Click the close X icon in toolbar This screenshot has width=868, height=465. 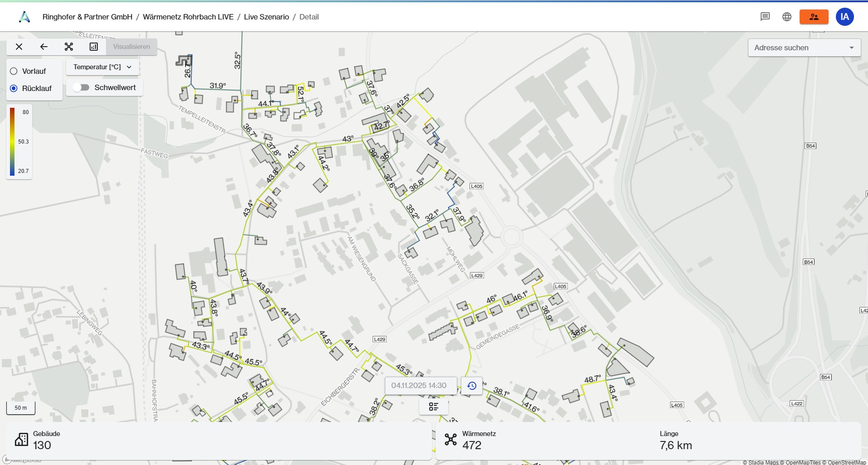pos(19,47)
